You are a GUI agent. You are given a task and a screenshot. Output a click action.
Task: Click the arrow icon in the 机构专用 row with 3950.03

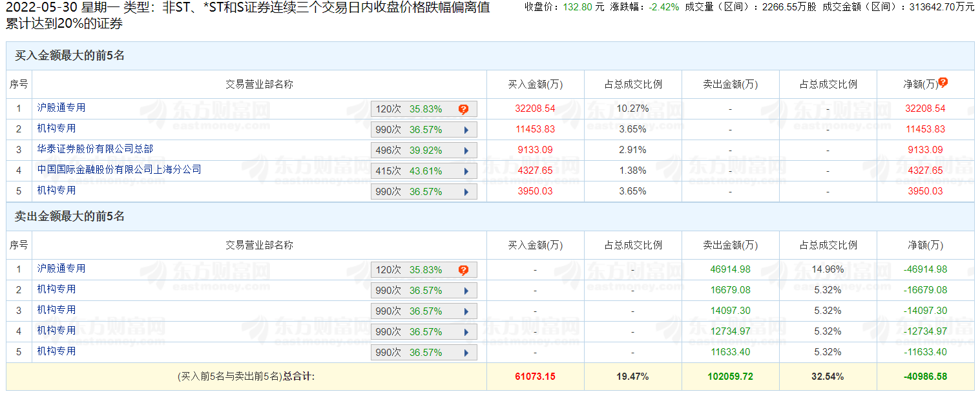[x=466, y=192]
